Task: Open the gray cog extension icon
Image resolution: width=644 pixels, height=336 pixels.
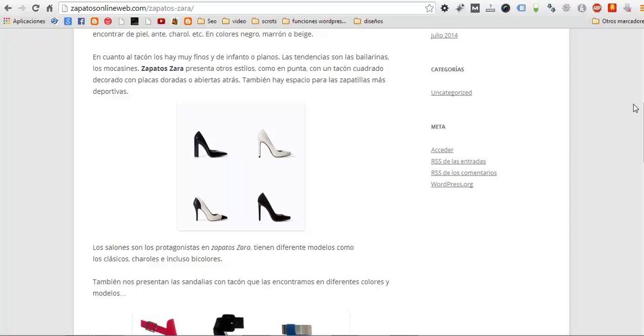Action: pos(567,8)
